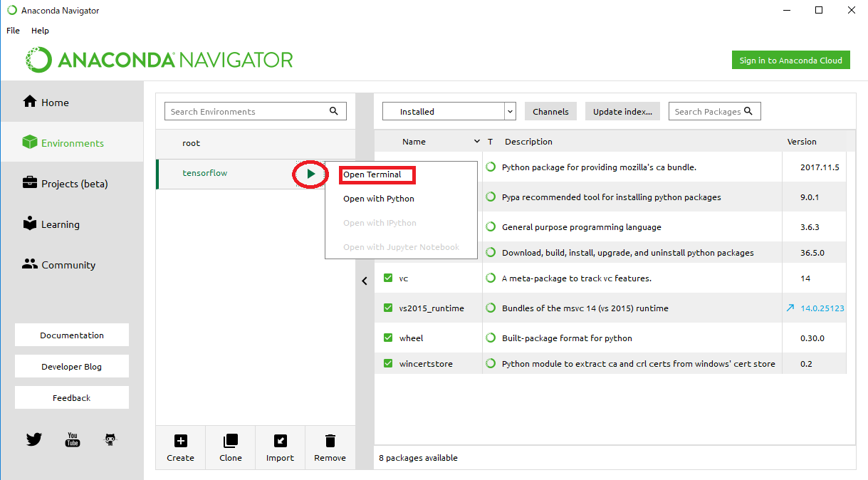Open the Installed packages filter dropdown

tap(449, 111)
